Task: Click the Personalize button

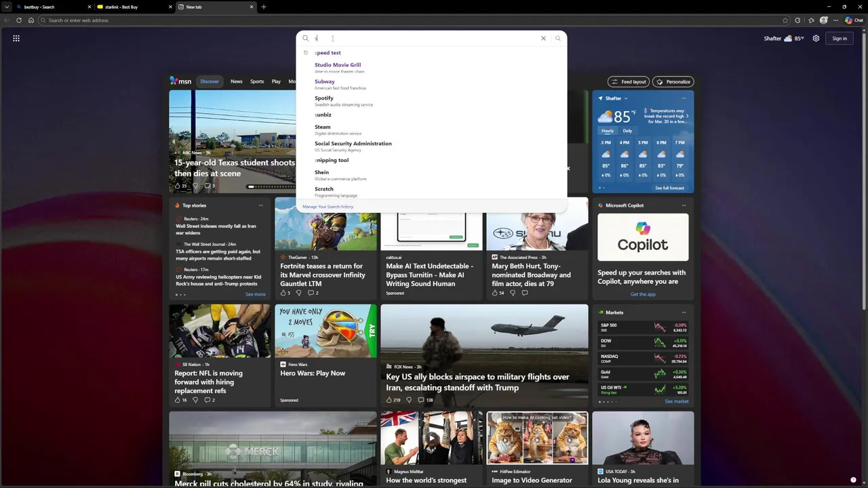Action: 673,81
